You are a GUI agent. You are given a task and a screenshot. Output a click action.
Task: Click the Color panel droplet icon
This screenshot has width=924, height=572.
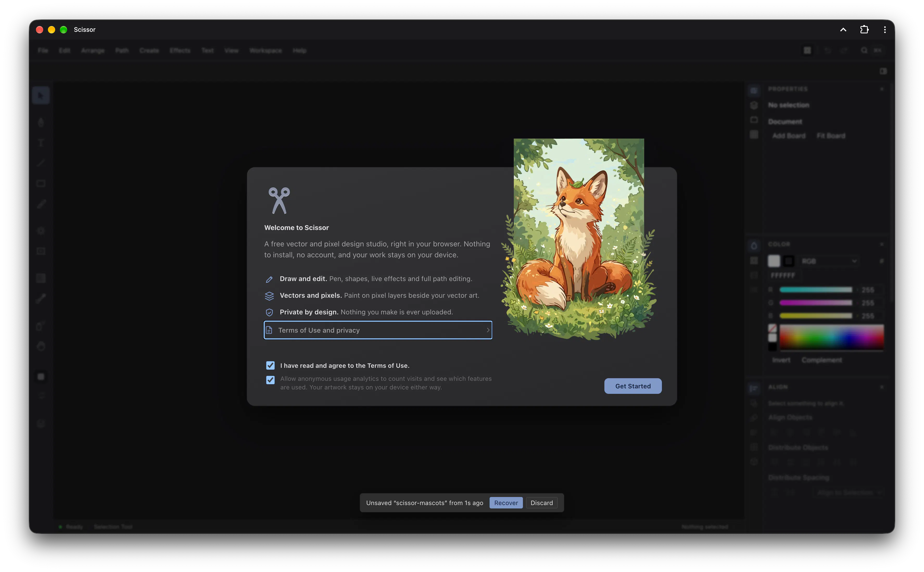pos(754,246)
